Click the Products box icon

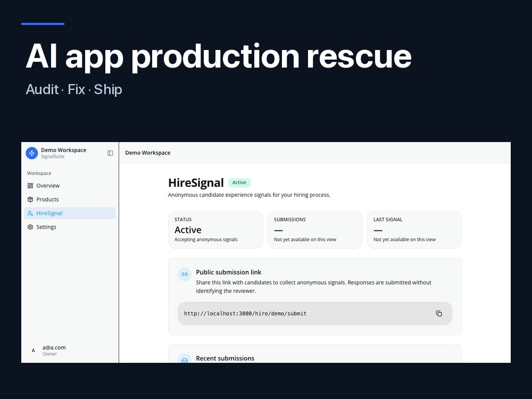coord(30,199)
